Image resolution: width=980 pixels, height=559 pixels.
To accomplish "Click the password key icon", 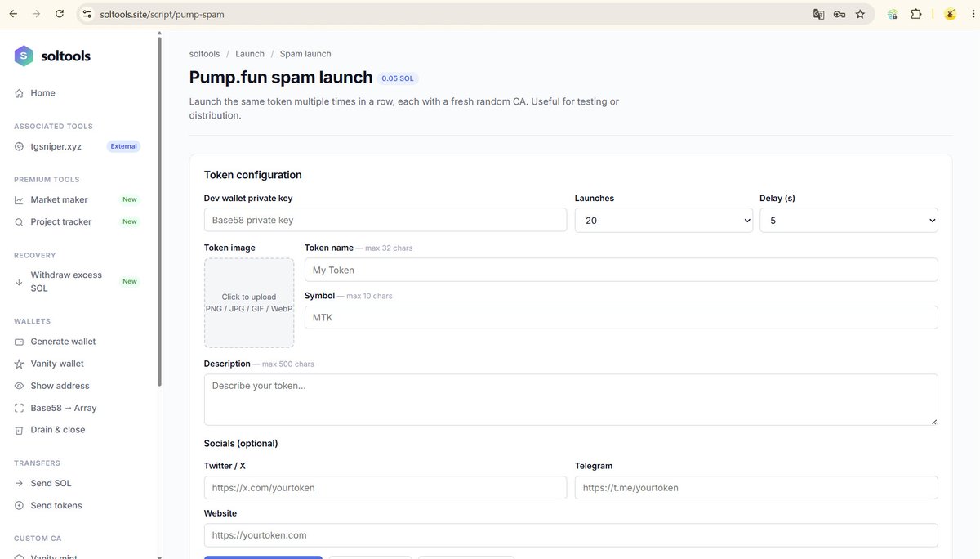I will click(x=839, y=14).
